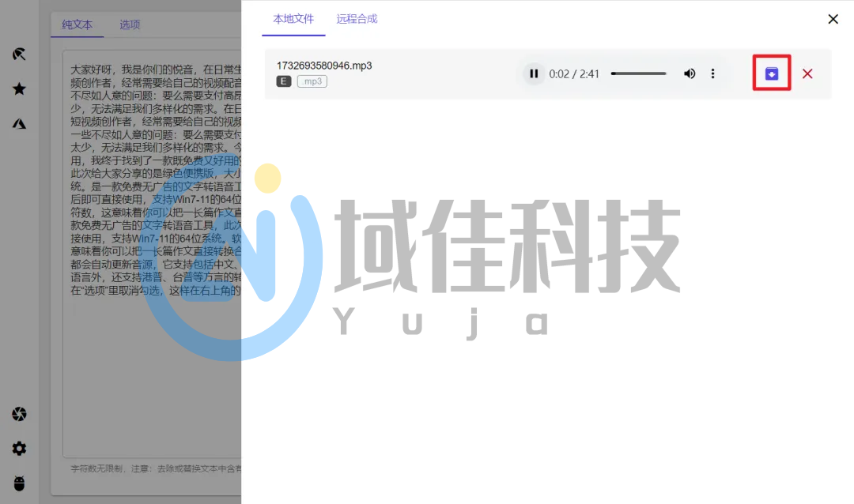Pause the 1732693580946.mp3 audio playback

point(534,73)
